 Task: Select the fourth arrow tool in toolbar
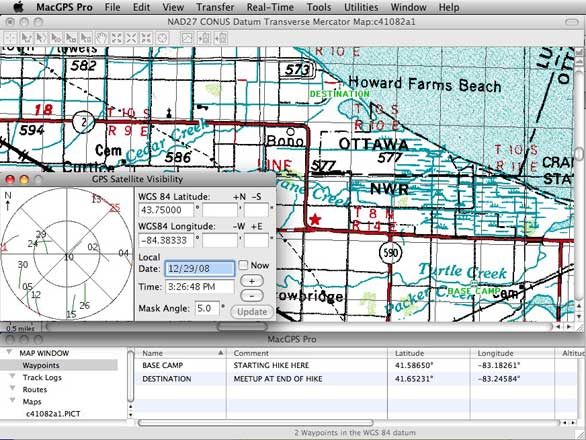[x=71, y=38]
